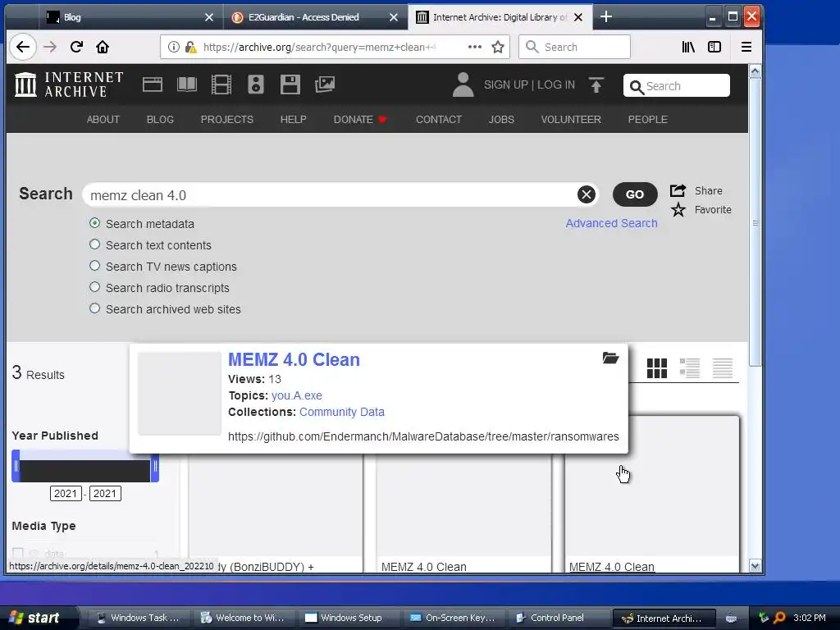Click the memz clean 4.0 search field
Screen dimensions: 840x630
331,195
